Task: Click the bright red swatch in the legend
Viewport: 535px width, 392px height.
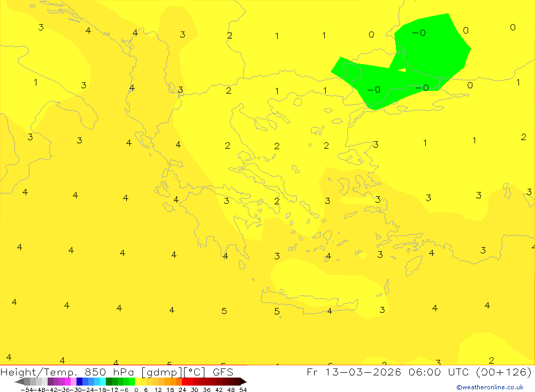Action: pyautogui.click(x=185, y=382)
